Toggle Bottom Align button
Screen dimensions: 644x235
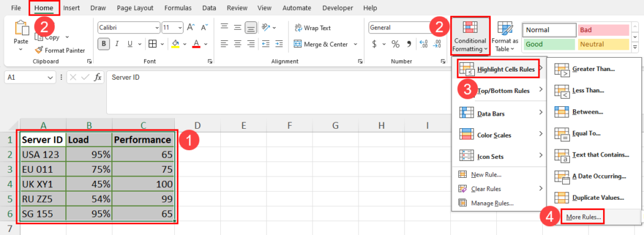coord(250,28)
